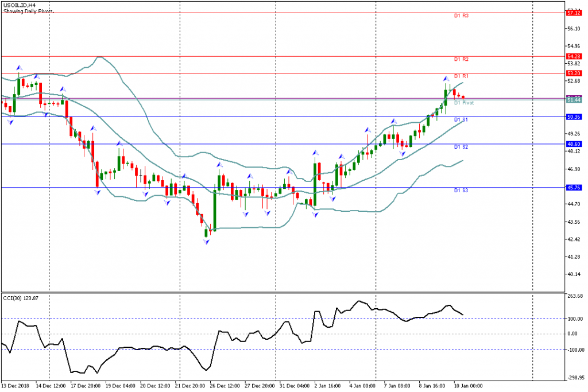
Task: Click the D1 S2 support label
Action: tap(462, 148)
